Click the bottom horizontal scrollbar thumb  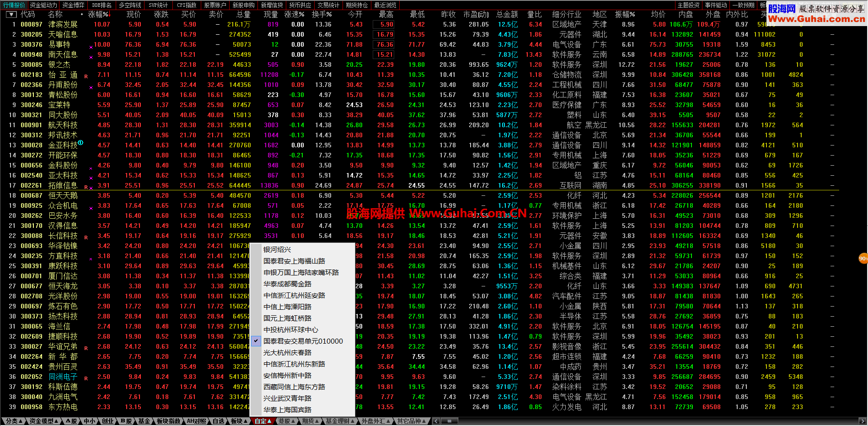click(449, 421)
